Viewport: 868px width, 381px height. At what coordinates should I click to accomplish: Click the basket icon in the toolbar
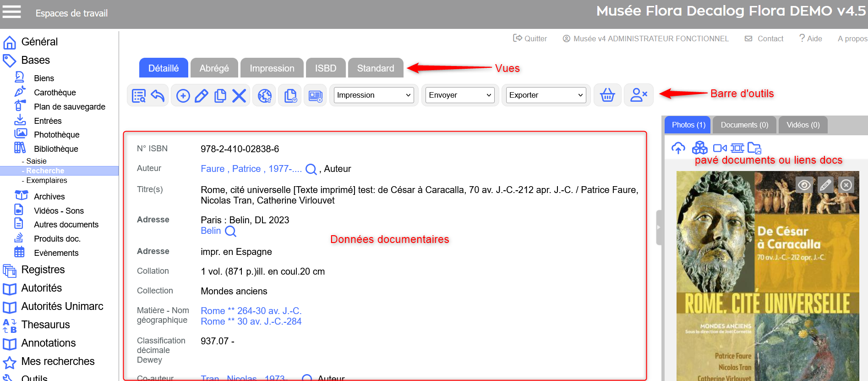click(x=607, y=95)
